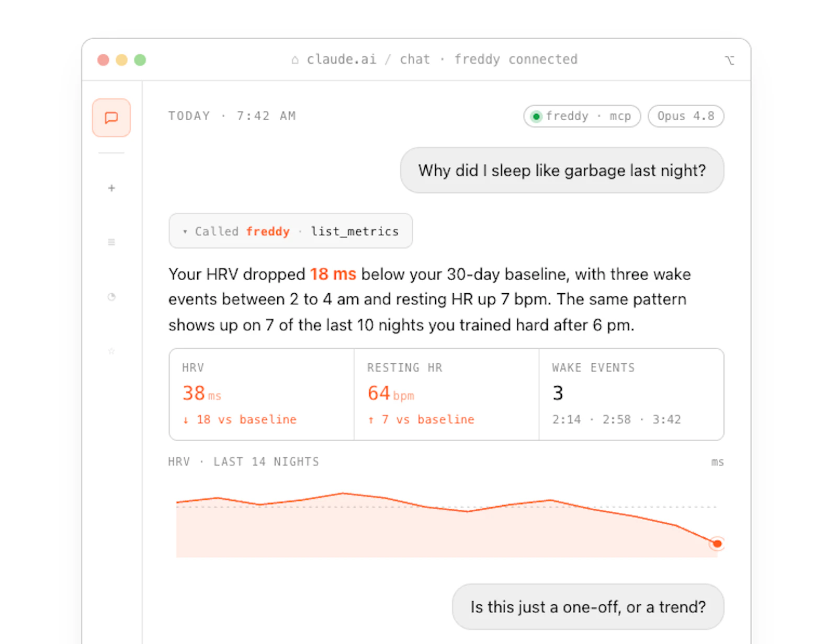
Task: Select the Resting HR metric card
Action: [x=446, y=394]
